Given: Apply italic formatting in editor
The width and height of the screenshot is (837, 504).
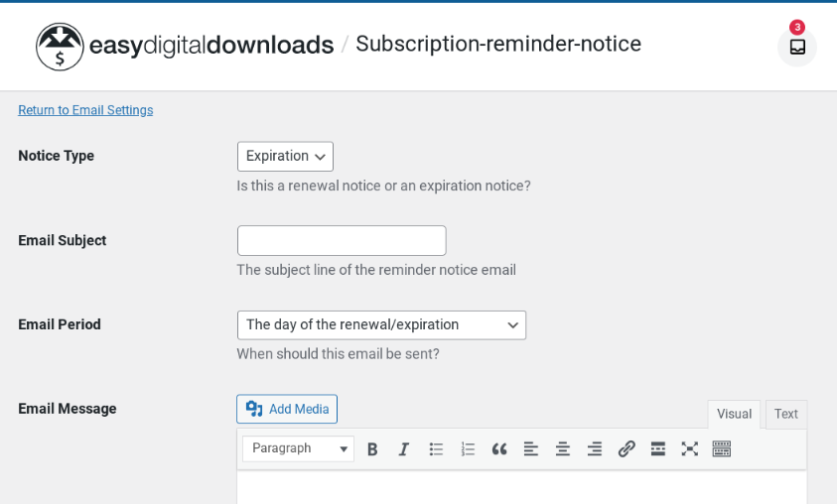Looking at the screenshot, I should point(404,449).
